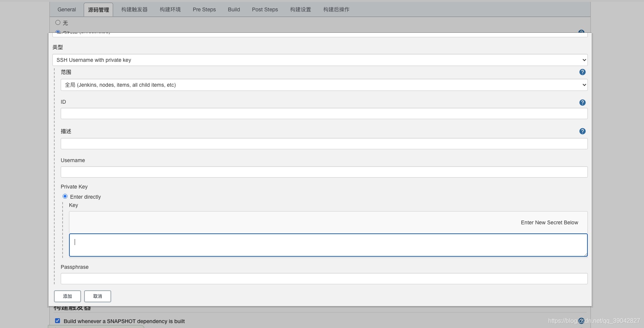Click the 取消 cancel button

98,296
